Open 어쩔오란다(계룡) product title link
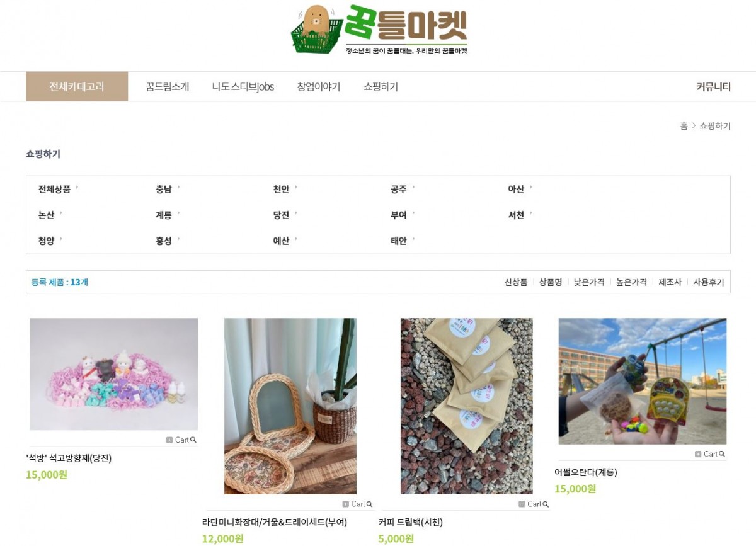This screenshot has width=756, height=546. (586, 472)
